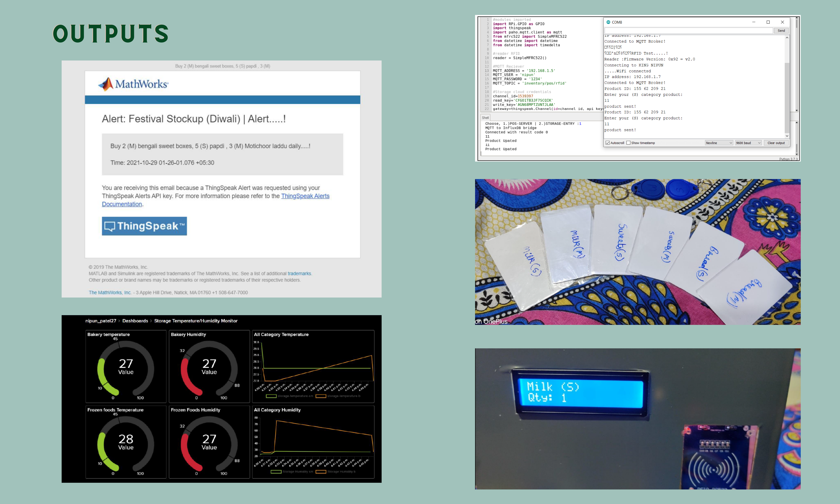
Task: Click the Alert: Festival Stockup (Diwali) heading
Action: click(x=194, y=119)
